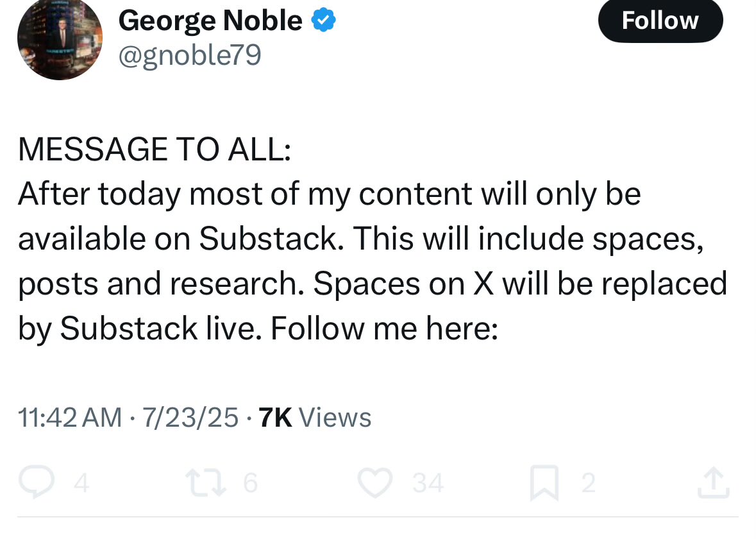Click the reply count 4
756x539 pixels.
click(81, 483)
